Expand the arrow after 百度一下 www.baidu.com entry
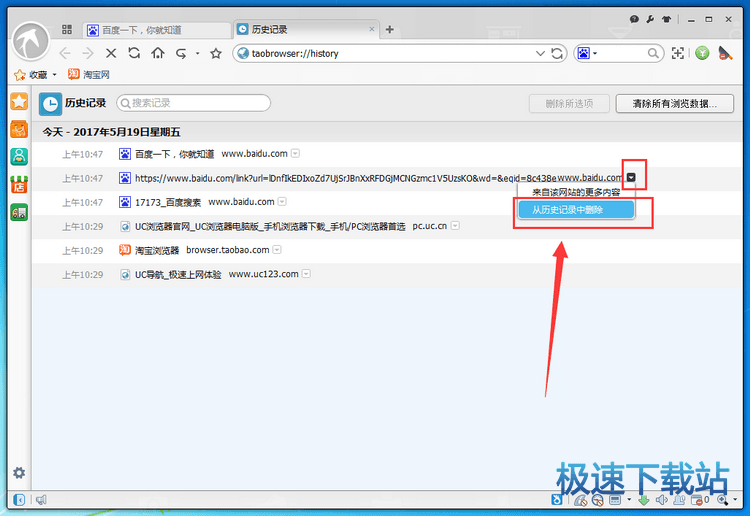Viewport: 750px width, 516px height. [x=296, y=154]
